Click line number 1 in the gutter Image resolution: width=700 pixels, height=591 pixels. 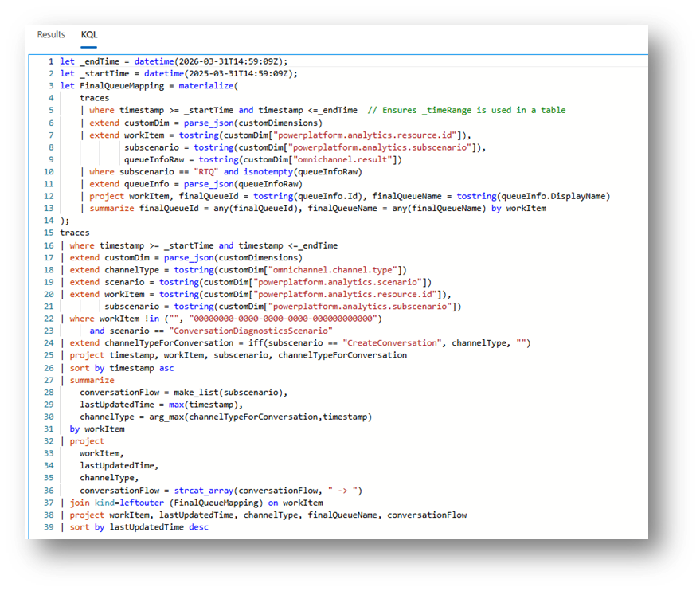pos(51,61)
